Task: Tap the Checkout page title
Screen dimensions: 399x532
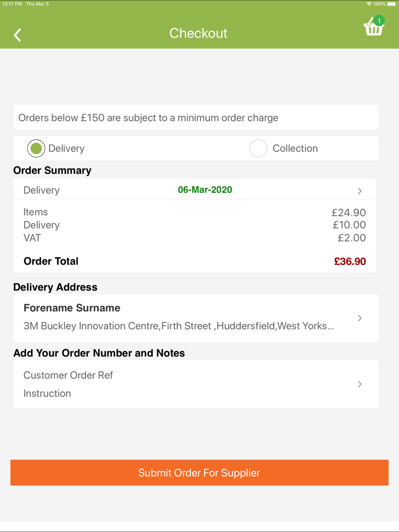Action: pos(198,33)
